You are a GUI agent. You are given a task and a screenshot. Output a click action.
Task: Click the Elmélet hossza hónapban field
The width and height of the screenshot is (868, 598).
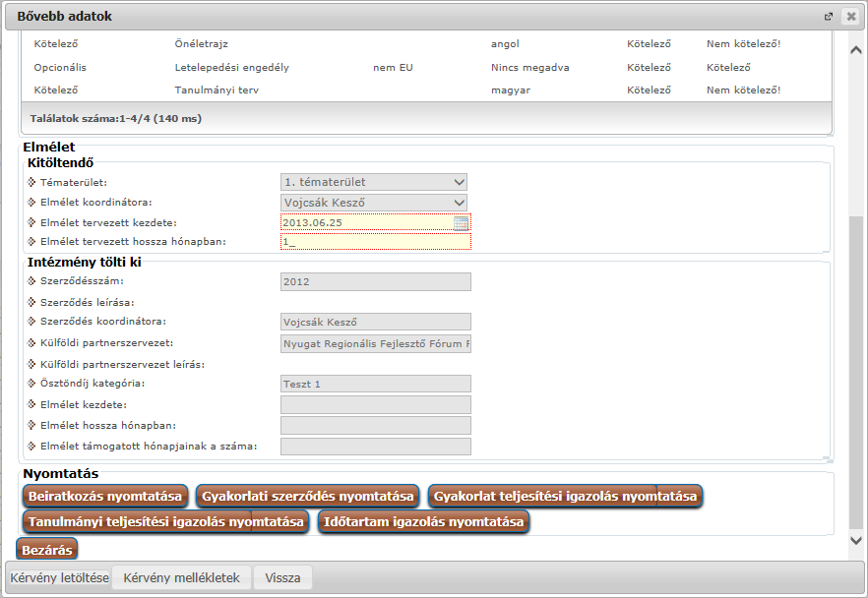[376, 426]
